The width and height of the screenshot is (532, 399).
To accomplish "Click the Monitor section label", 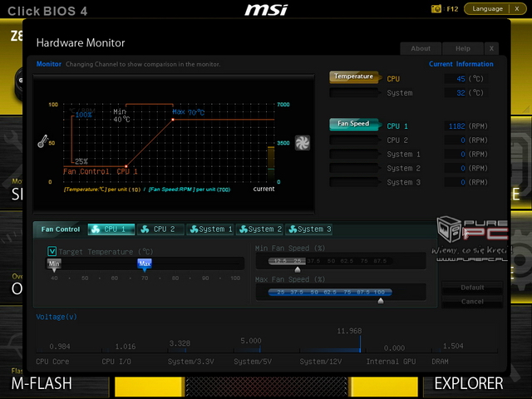I will pos(49,64).
